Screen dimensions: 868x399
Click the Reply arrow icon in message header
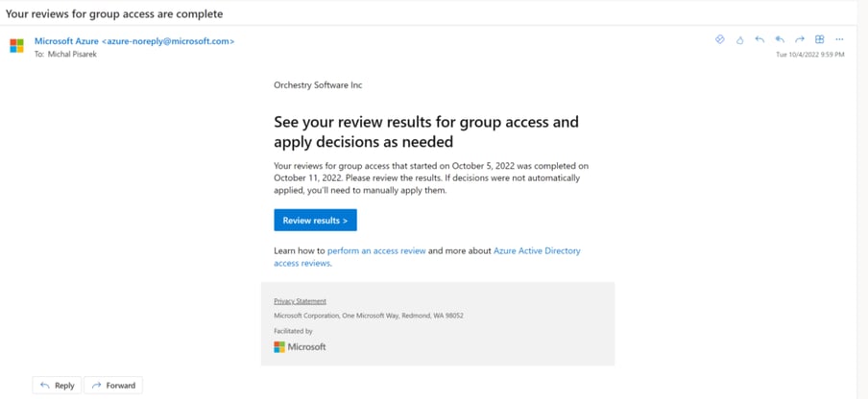point(759,39)
